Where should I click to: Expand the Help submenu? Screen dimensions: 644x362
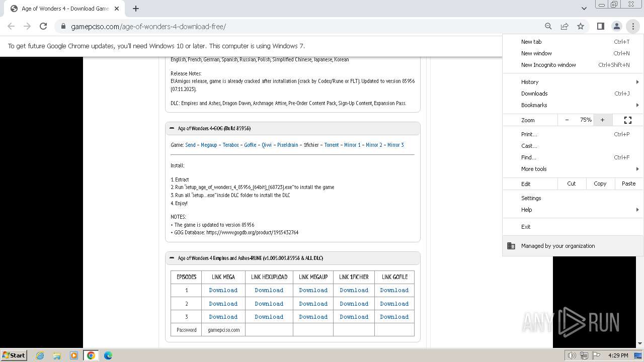point(573,210)
